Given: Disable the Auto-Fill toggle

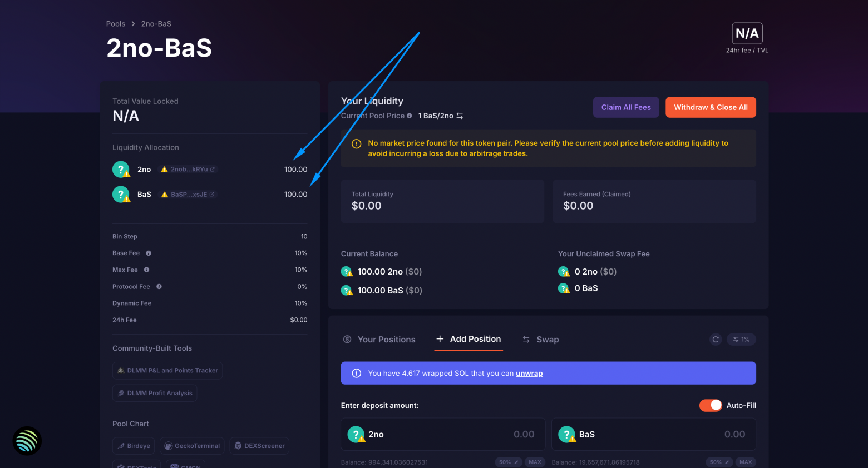Looking at the screenshot, I should click(x=710, y=405).
